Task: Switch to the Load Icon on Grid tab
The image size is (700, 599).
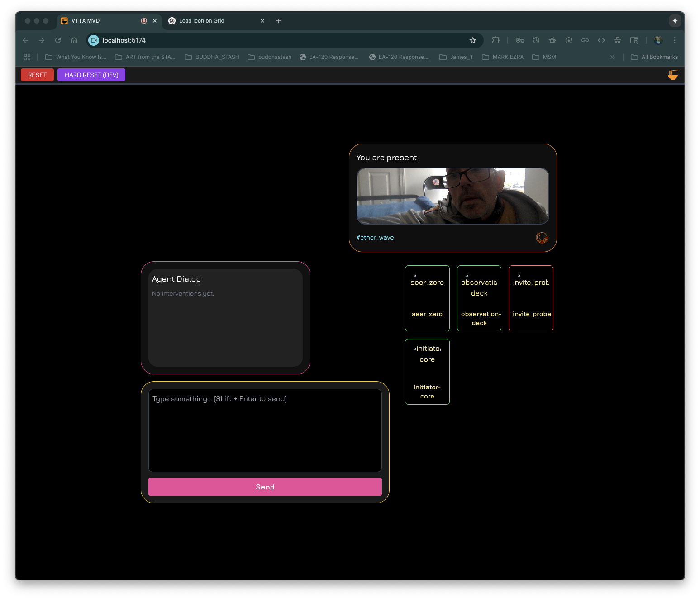Action: (216, 21)
